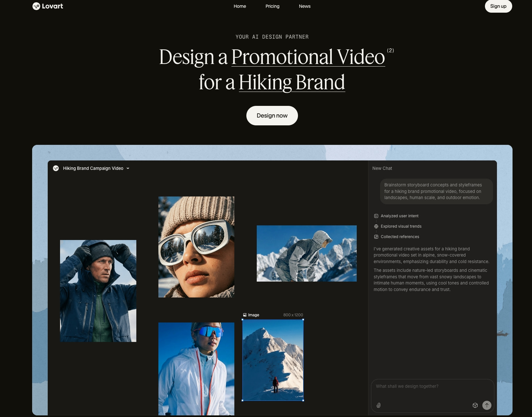
Task: Select the ski goggles close-up image
Action: pyautogui.click(x=196, y=247)
